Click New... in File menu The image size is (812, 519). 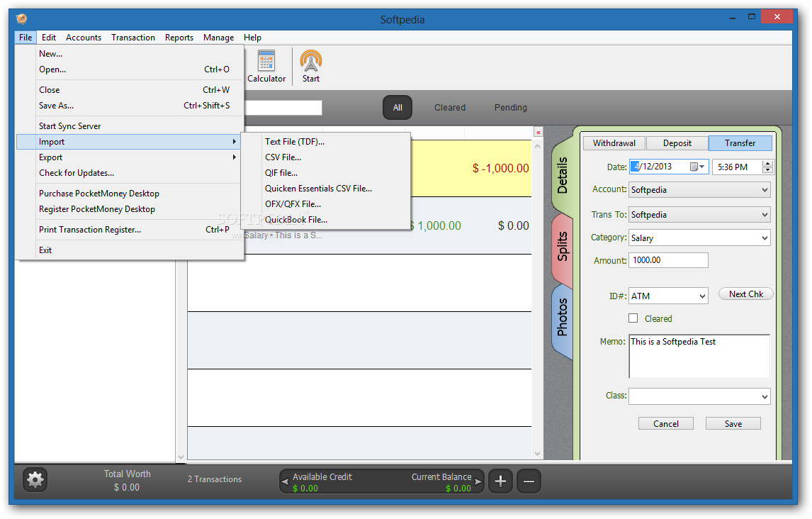(128, 54)
